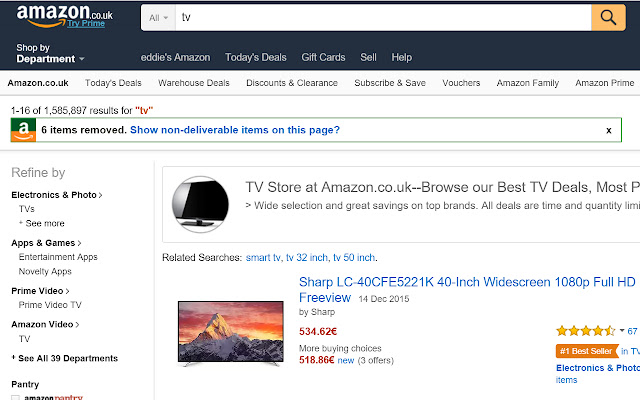The width and height of the screenshot is (640, 400).
Task: Tick the Amazon Pantry checkbox
Action: point(15,398)
